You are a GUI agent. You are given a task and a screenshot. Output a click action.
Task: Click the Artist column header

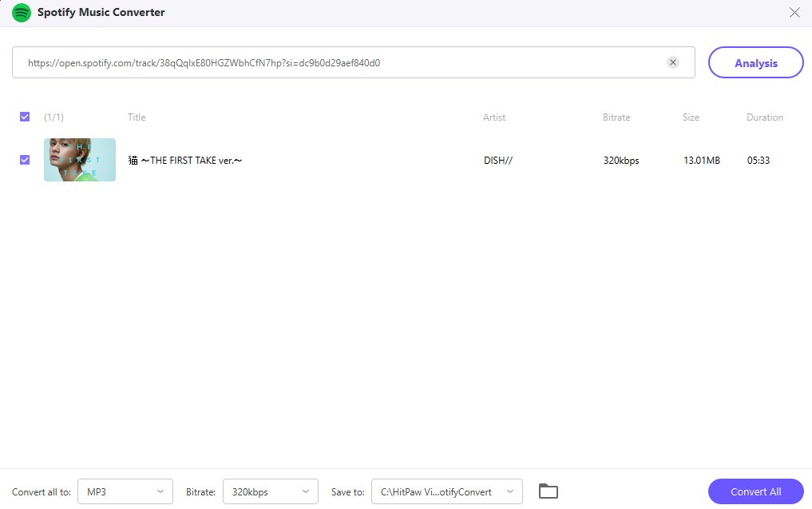tap(494, 117)
